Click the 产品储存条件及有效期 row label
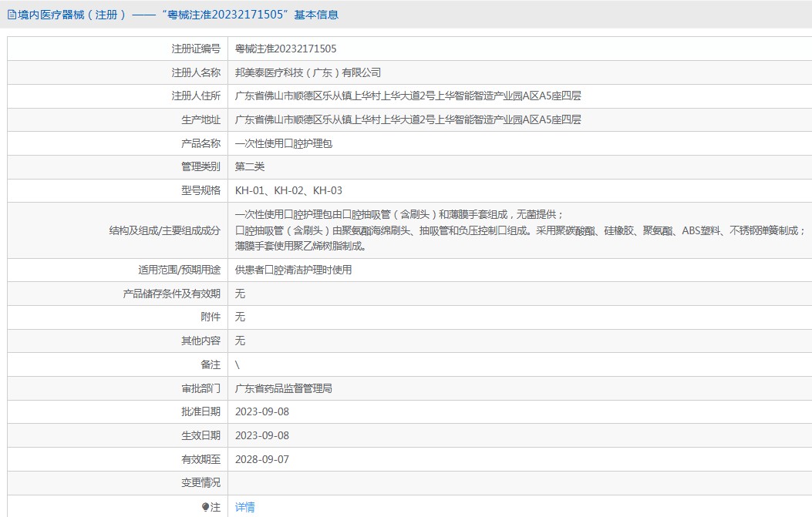 click(171, 294)
